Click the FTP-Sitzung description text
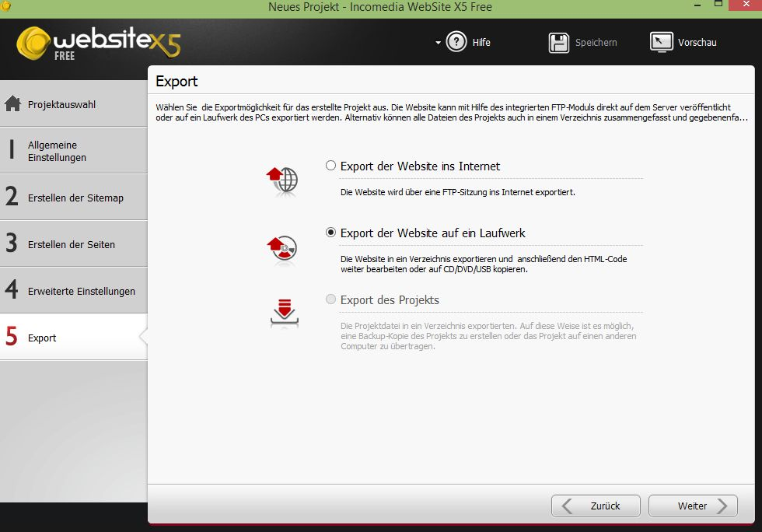This screenshot has width=762, height=532. (x=458, y=192)
